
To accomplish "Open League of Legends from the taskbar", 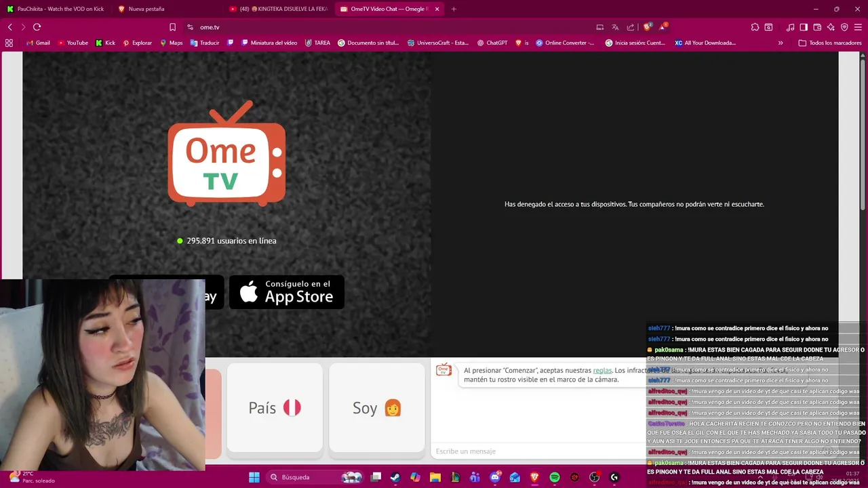I will [455, 477].
